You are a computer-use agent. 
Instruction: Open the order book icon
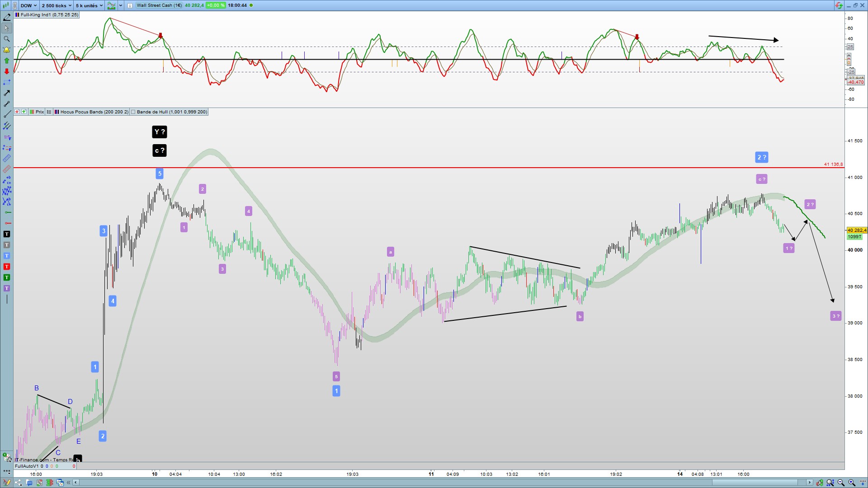tap(50, 483)
